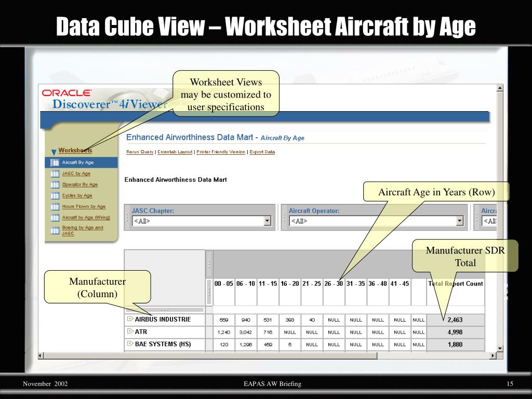532x399 pixels.
Task: Click the Hours Flown by Age worksheet icon
Action: (x=55, y=207)
